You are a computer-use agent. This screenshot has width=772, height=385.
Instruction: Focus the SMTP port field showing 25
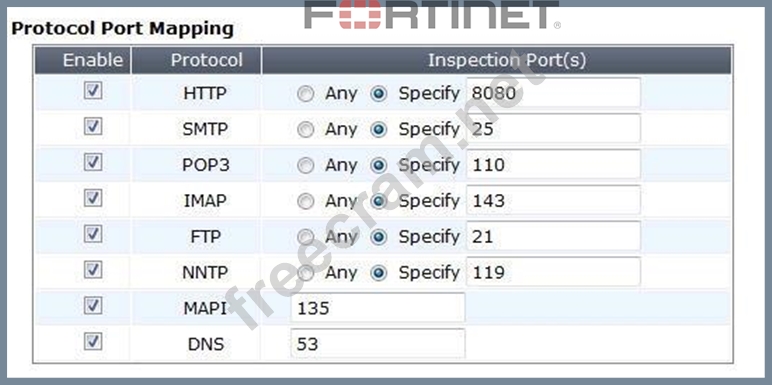[x=553, y=128]
